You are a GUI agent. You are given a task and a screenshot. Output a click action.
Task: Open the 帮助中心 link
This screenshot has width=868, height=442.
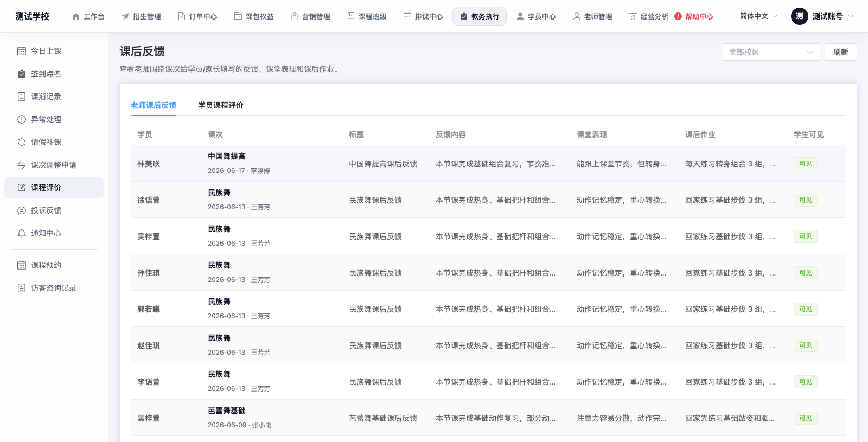click(694, 17)
